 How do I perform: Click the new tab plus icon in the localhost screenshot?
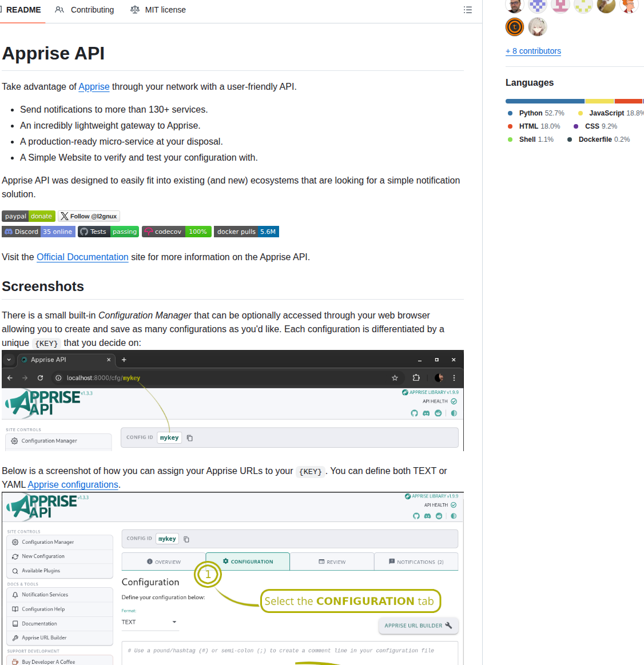[124, 360]
